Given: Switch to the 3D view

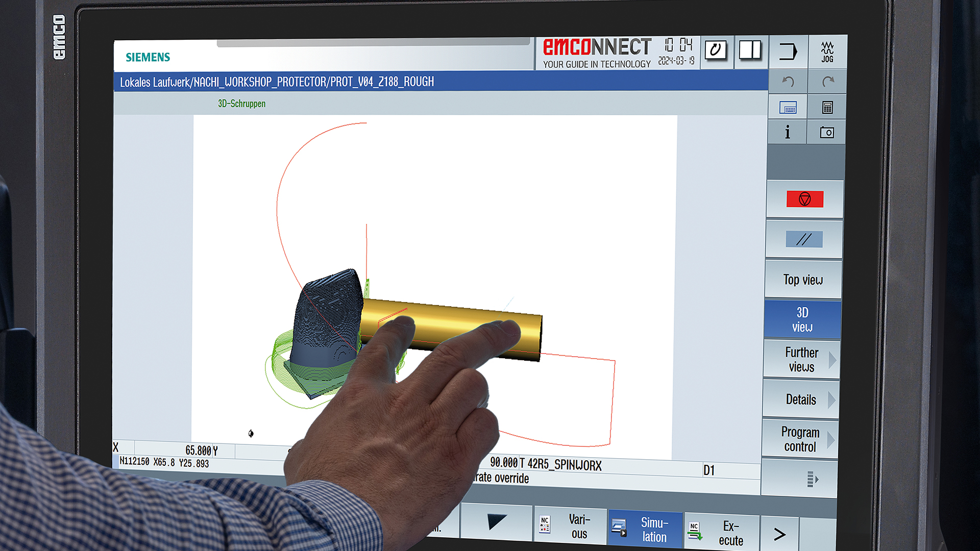Looking at the screenshot, I should pyautogui.click(x=802, y=320).
